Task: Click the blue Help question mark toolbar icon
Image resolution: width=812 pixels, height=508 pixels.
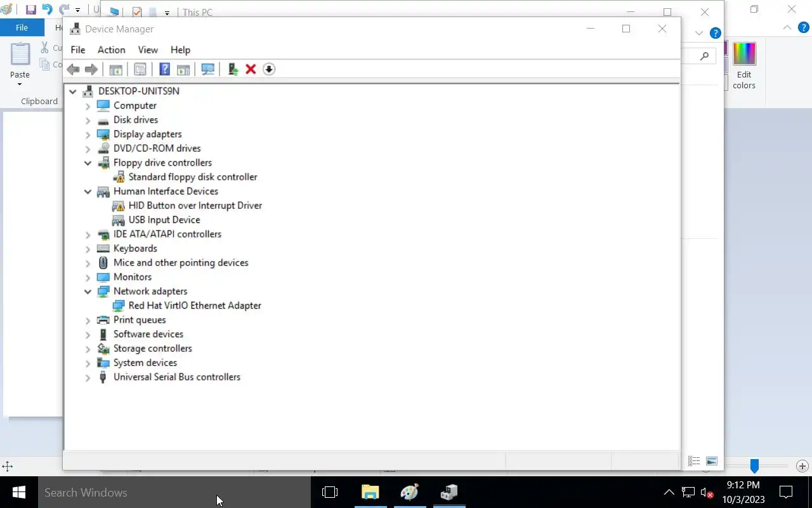Action: point(164,69)
